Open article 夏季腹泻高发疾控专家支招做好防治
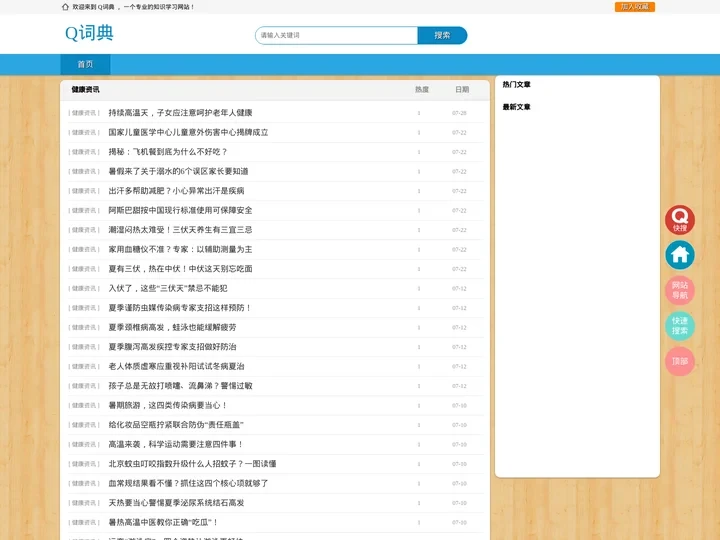This screenshot has width=720, height=540. (x=172, y=347)
